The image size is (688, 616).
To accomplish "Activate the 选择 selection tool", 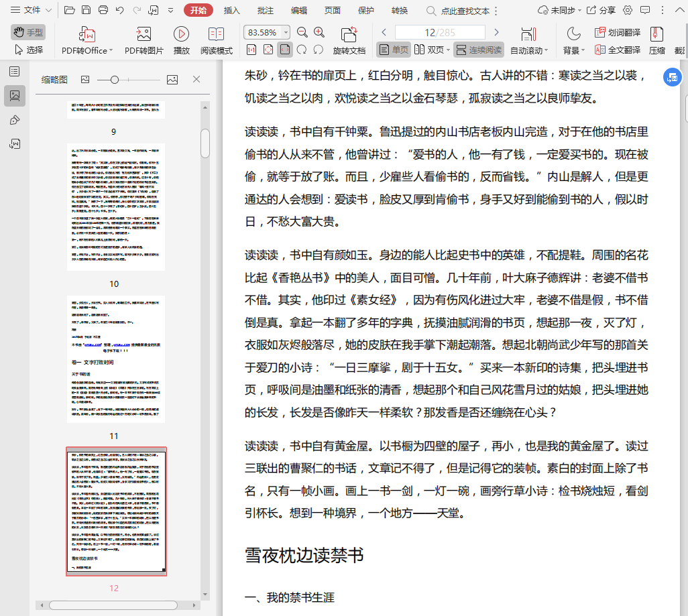I will 29,50.
